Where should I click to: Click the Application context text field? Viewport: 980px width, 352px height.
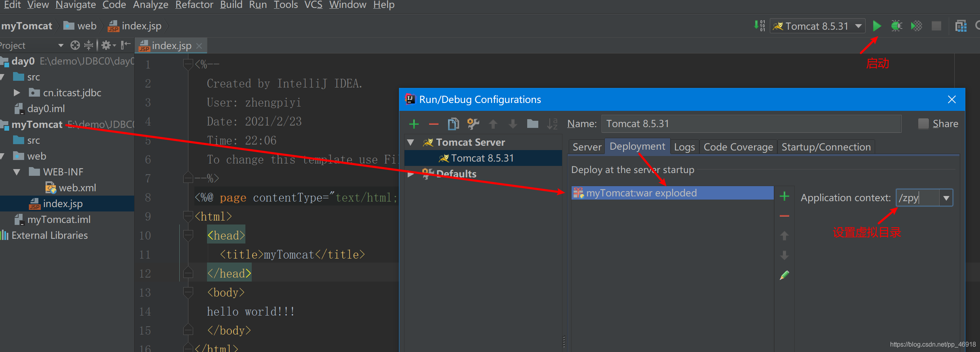pos(917,198)
